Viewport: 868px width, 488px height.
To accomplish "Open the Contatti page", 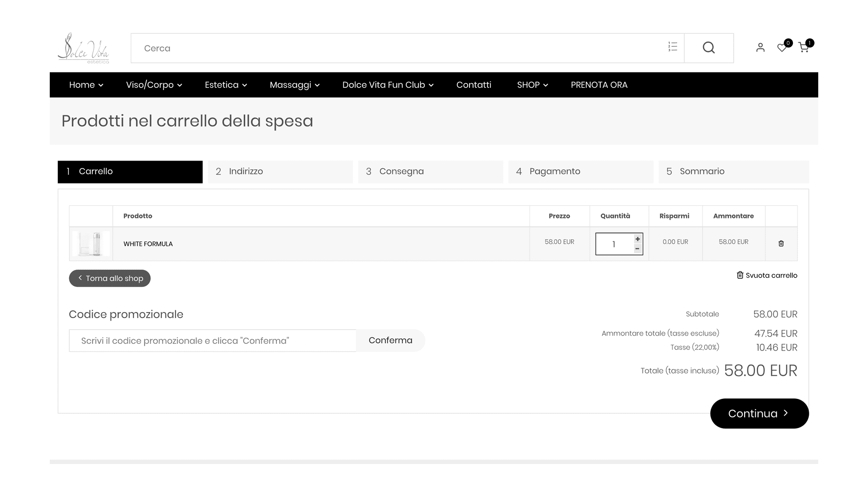I will pos(474,85).
